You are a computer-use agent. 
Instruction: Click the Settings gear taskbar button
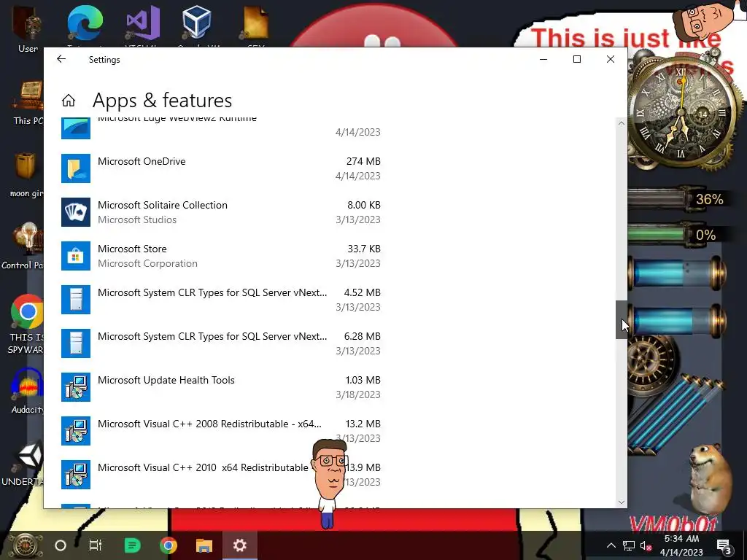(239, 545)
